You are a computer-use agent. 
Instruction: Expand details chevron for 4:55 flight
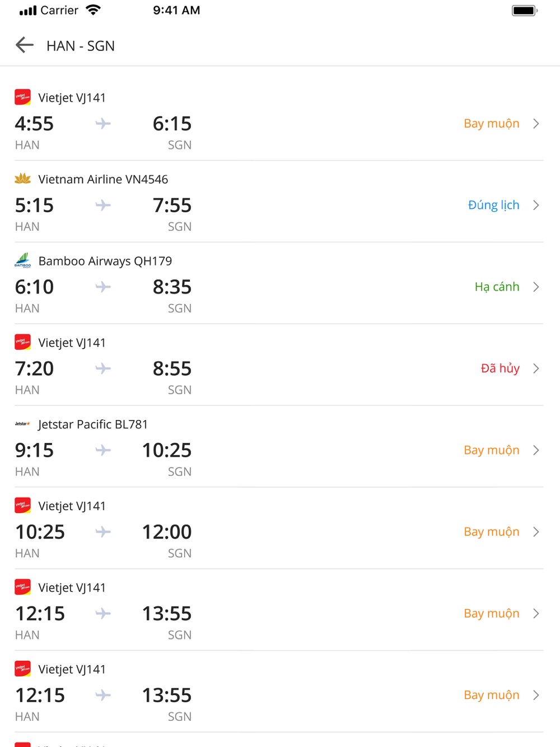pyautogui.click(x=536, y=124)
